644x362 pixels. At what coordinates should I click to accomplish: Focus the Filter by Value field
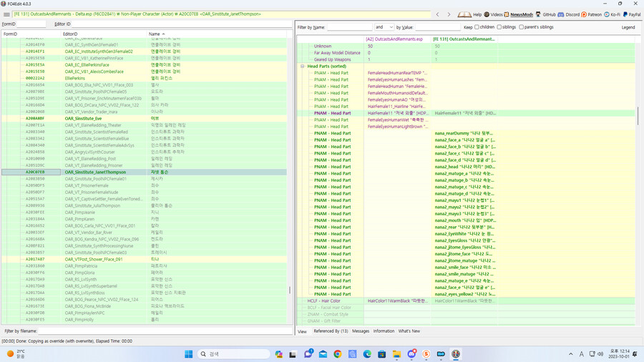coord(437,27)
